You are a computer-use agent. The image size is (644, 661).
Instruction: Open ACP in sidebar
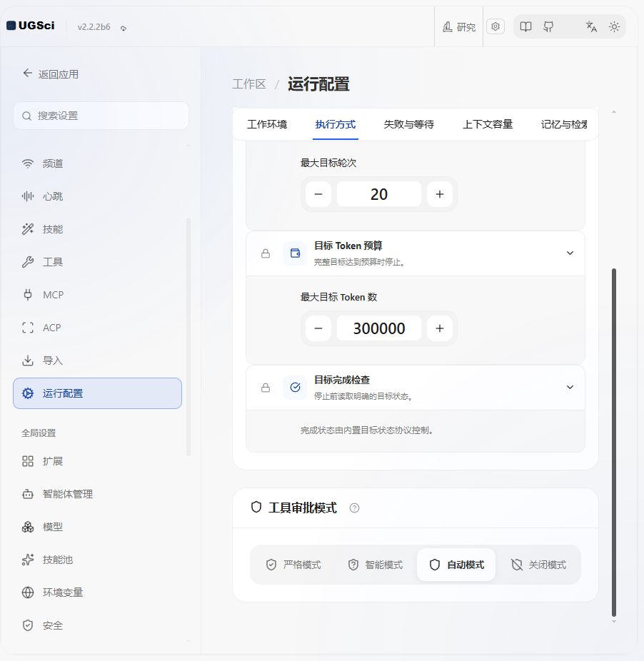pyautogui.click(x=97, y=328)
